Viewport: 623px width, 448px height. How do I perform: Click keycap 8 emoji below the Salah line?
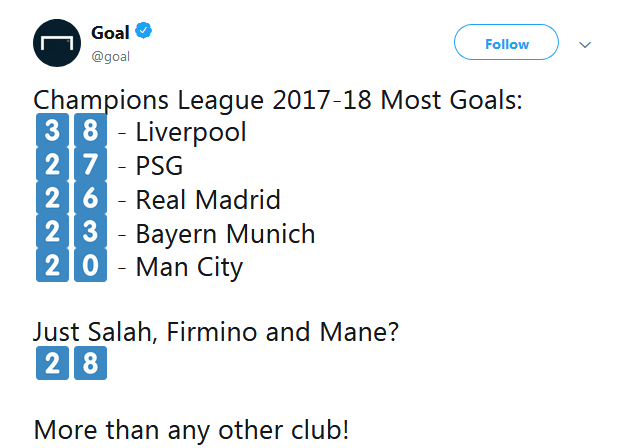90,364
